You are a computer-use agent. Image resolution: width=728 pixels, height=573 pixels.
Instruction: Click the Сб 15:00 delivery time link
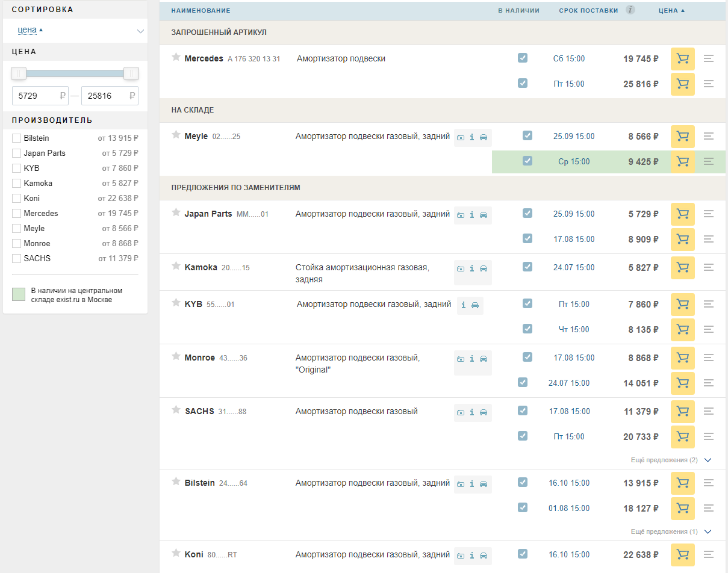[569, 59]
